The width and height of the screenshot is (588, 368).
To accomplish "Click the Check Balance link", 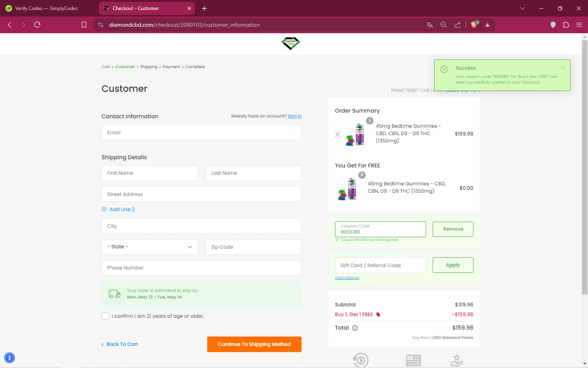I will tap(347, 278).
